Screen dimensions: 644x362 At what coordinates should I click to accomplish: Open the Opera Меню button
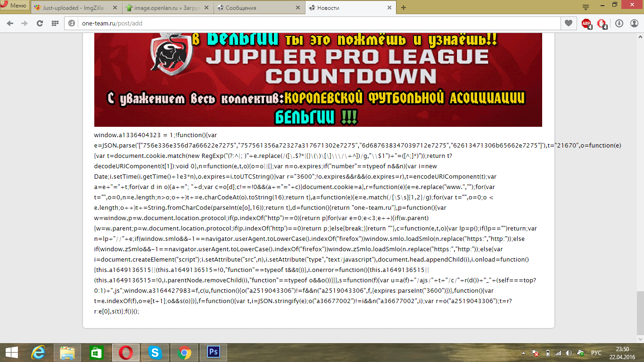tap(14, 5)
